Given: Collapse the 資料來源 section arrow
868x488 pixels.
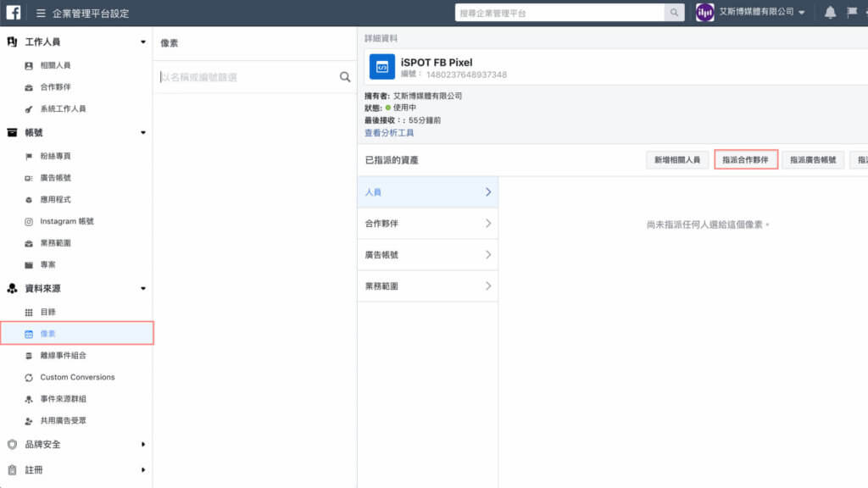Looking at the screenshot, I should click(143, 289).
